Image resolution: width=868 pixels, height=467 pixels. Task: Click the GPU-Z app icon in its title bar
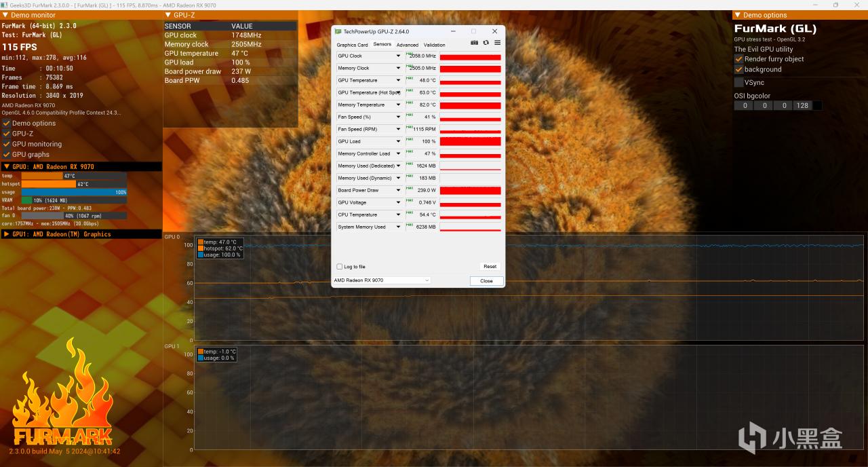(x=338, y=31)
